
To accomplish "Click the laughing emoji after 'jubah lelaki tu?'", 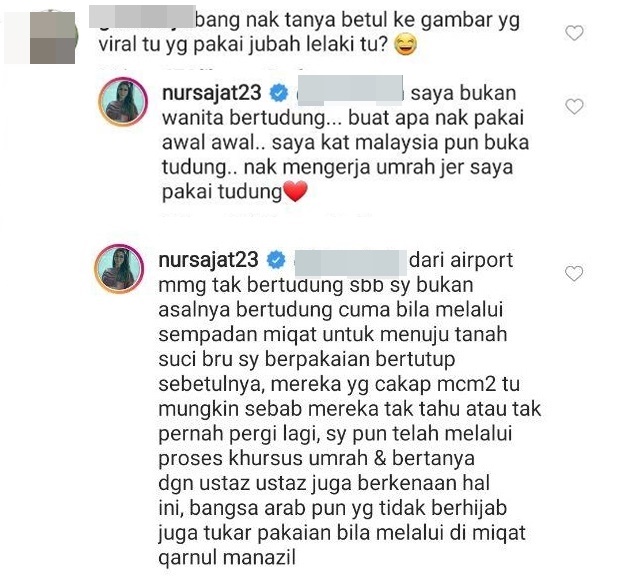I will (405, 45).
